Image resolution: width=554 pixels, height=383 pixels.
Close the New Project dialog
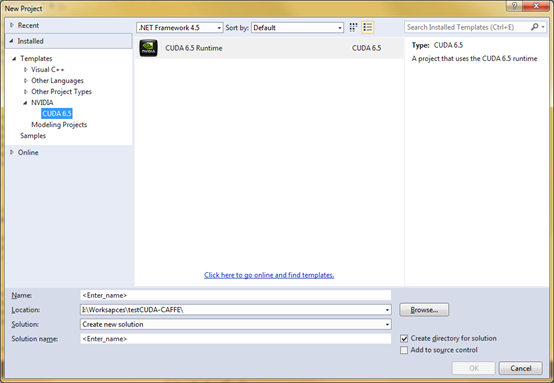[536, 6]
